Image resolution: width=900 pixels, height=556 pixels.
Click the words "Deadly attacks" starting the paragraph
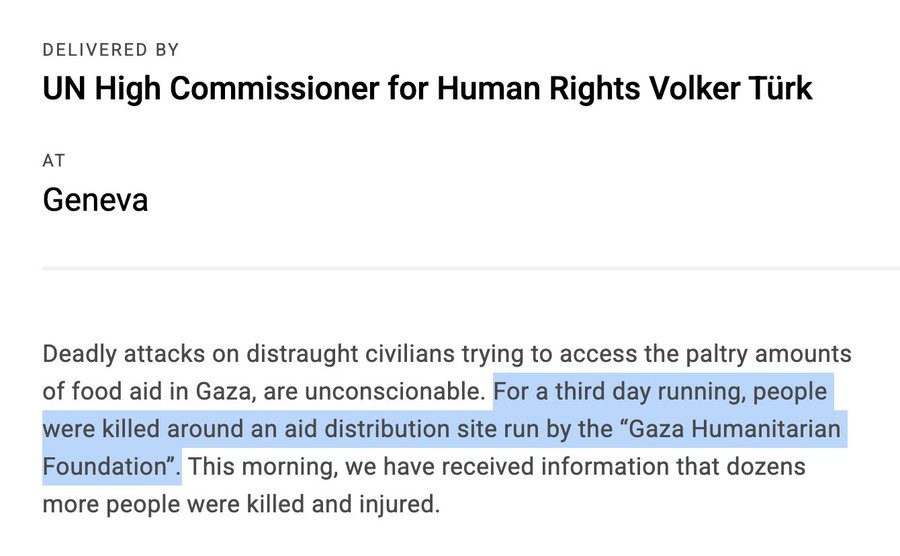tap(123, 354)
